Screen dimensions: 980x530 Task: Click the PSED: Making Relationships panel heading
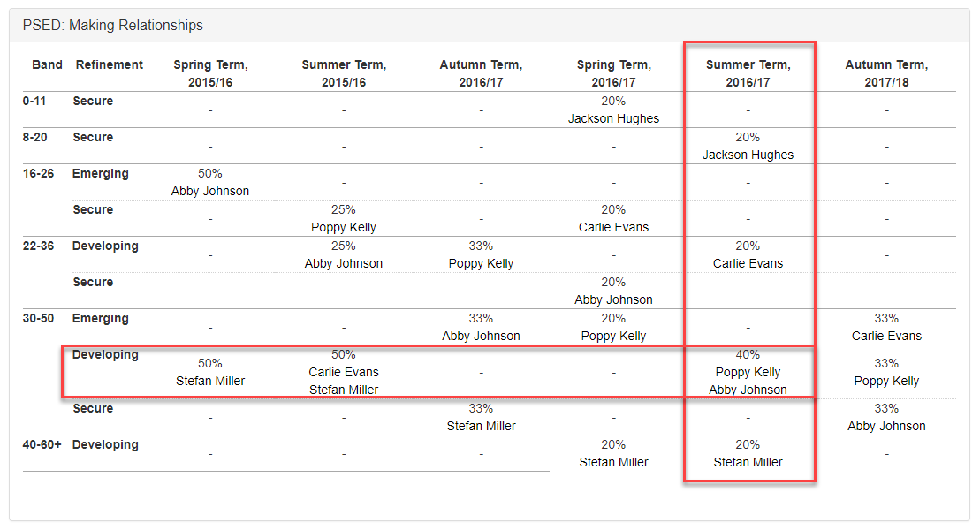click(x=113, y=25)
